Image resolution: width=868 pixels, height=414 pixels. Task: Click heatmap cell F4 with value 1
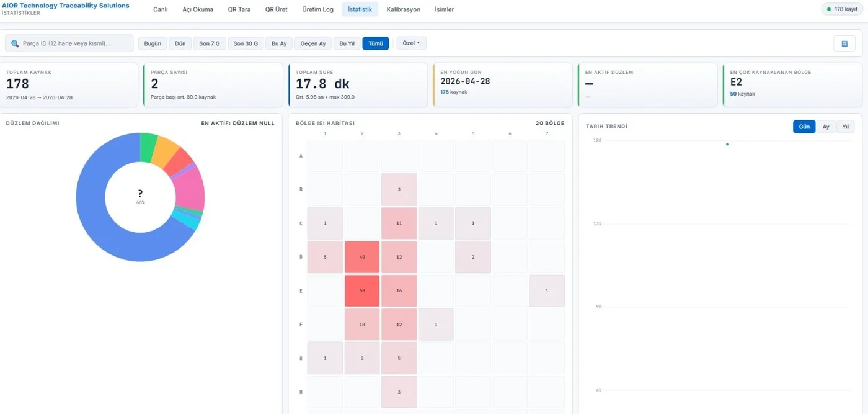pyautogui.click(x=436, y=324)
